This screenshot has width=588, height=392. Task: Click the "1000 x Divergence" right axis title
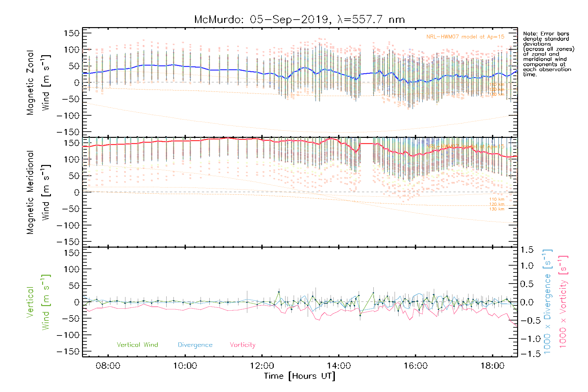(547, 301)
